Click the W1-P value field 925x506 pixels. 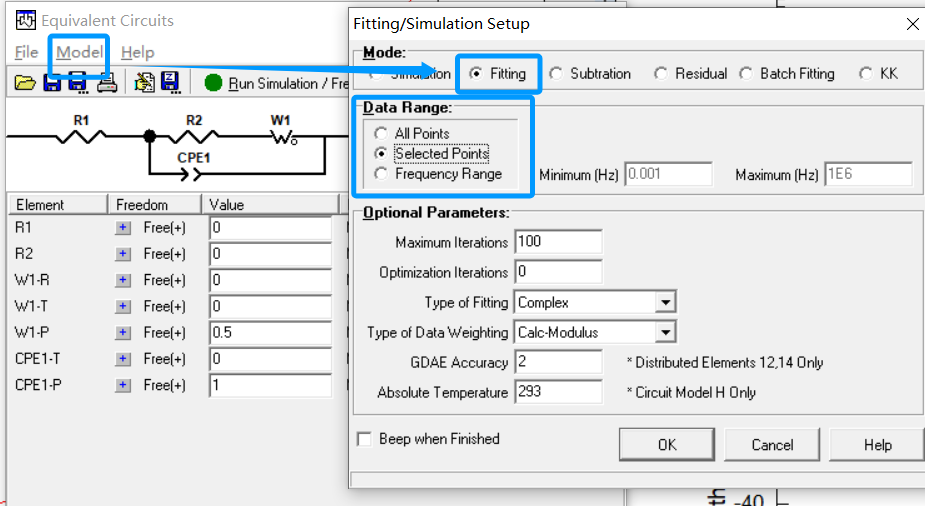pos(270,333)
